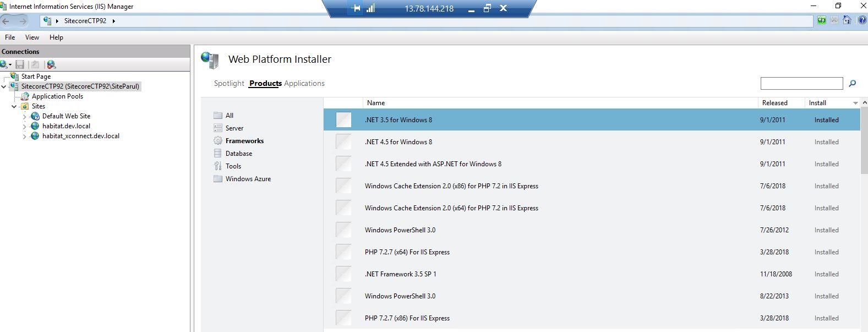The height and width of the screenshot is (332, 868).
Task: Switch to the Products tab
Action: tap(265, 83)
